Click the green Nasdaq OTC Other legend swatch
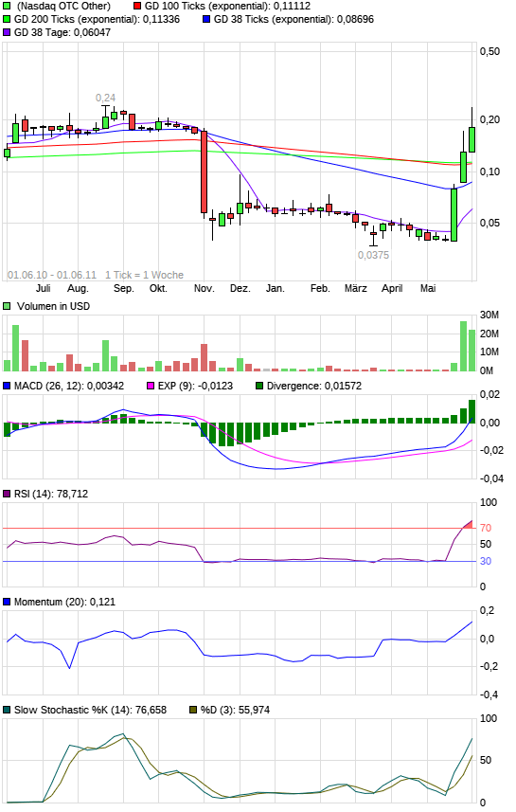The image size is (516, 812). click(x=7, y=7)
